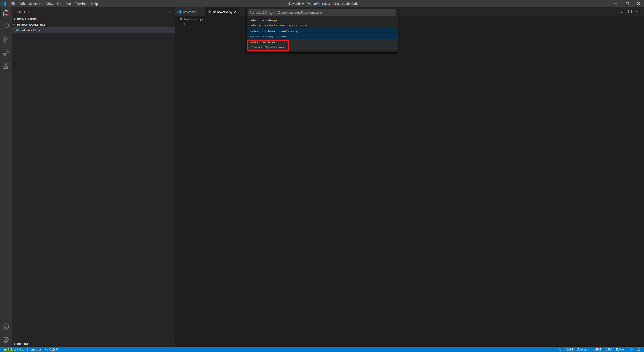Open the Extensions view
This screenshot has width=644, height=352.
coord(6,66)
